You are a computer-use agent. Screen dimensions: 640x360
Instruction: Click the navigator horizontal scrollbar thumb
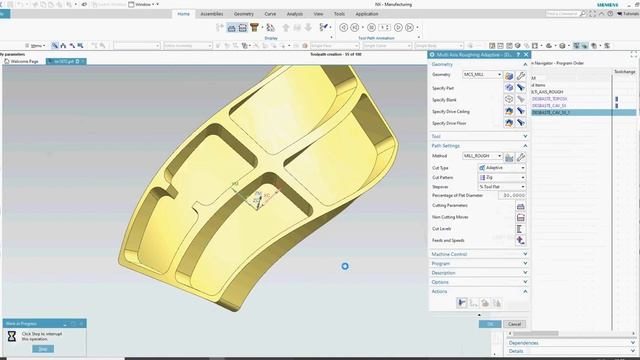coord(536,333)
